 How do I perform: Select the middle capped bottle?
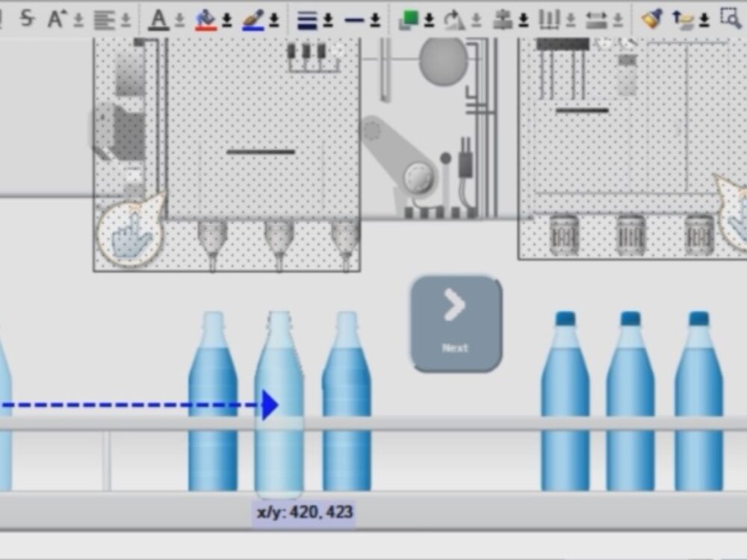pyautogui.click(x=630, y=401)
